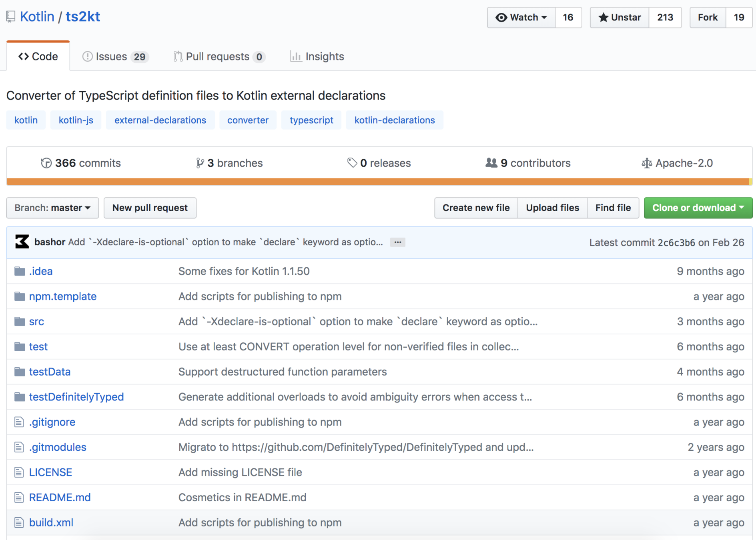Click the testDefinitelyTyped folder icon

click(x=20, y=397)
